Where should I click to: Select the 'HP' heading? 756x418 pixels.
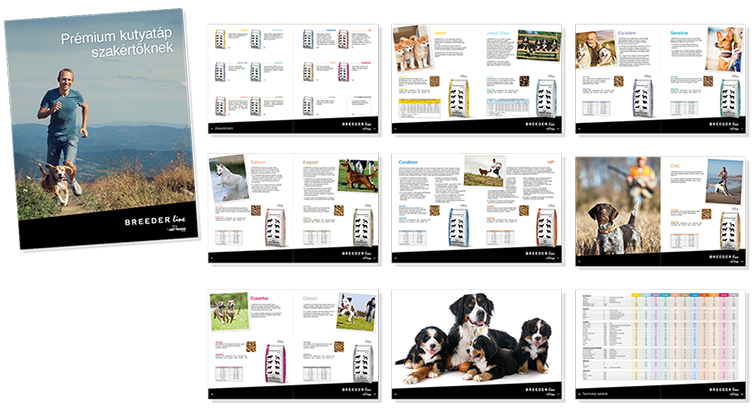click(x=551, y=162)
